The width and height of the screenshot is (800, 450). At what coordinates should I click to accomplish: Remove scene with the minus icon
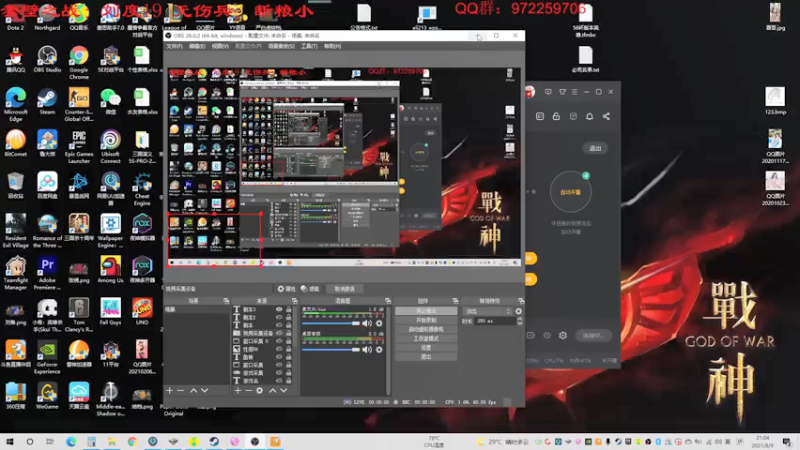pos(181,390)
